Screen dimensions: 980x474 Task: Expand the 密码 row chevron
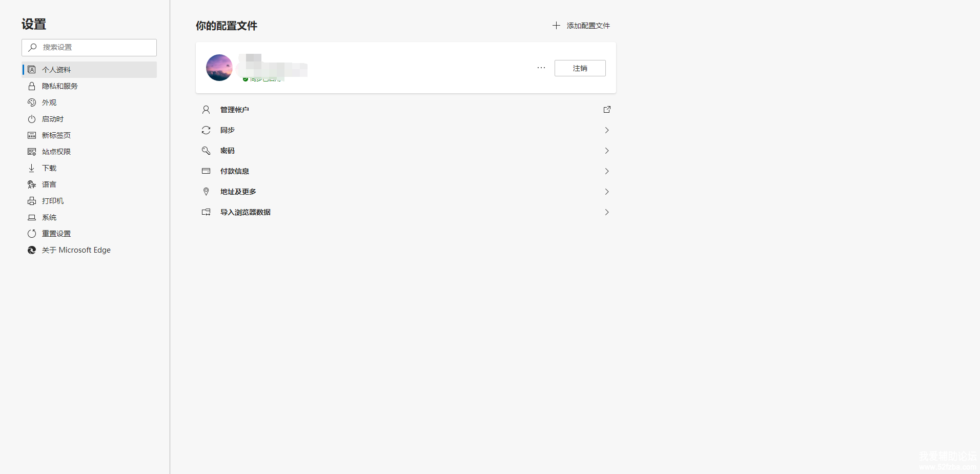(x=607, y=151)
